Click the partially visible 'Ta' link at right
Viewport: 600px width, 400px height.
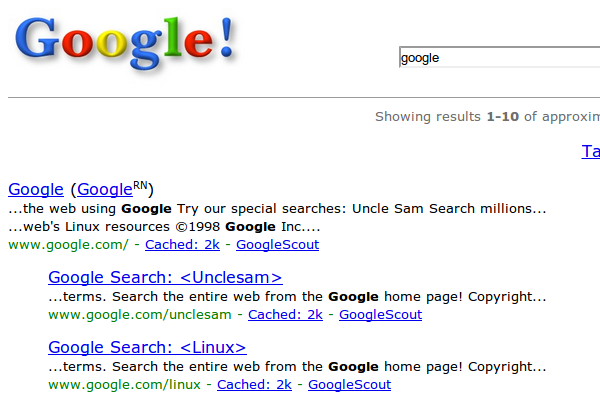point(590,152)
